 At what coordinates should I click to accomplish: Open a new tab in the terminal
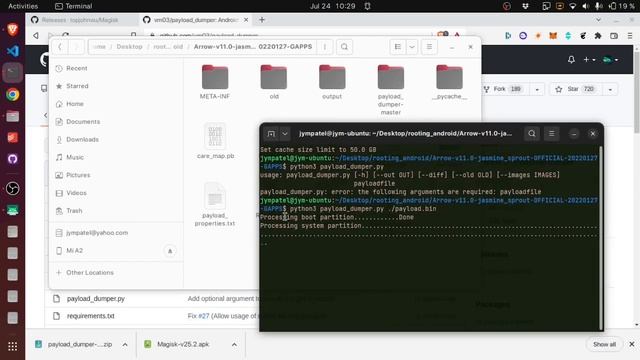(271, 133)
